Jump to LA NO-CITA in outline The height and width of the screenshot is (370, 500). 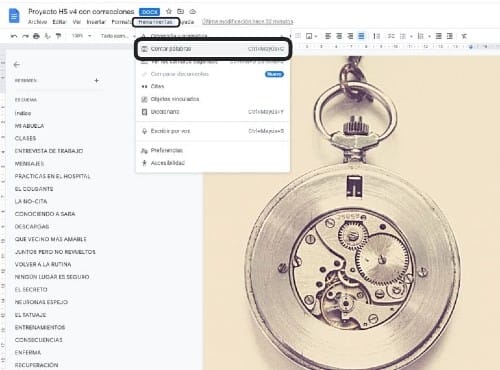pyautogui.click(x=31, y=201)
